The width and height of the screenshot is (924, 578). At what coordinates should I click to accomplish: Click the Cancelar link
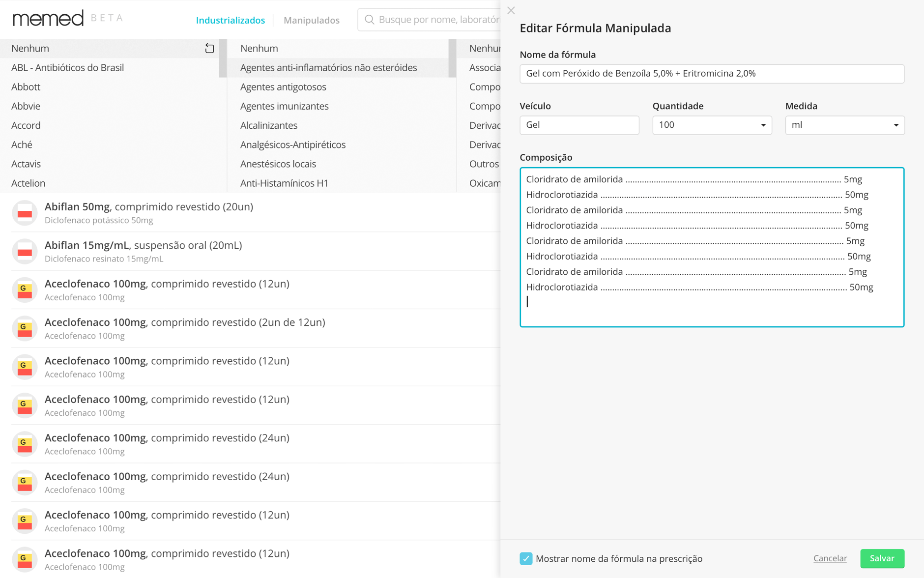point(830,558)
